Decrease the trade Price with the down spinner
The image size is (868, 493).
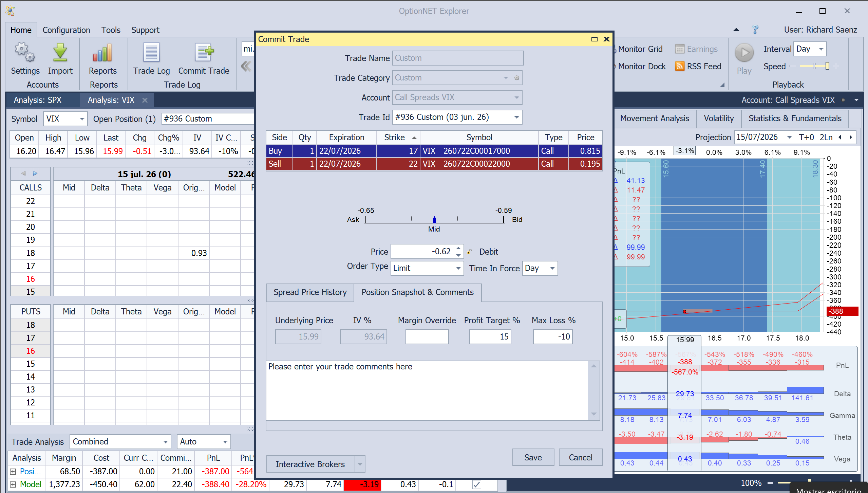tap(458, 255)
